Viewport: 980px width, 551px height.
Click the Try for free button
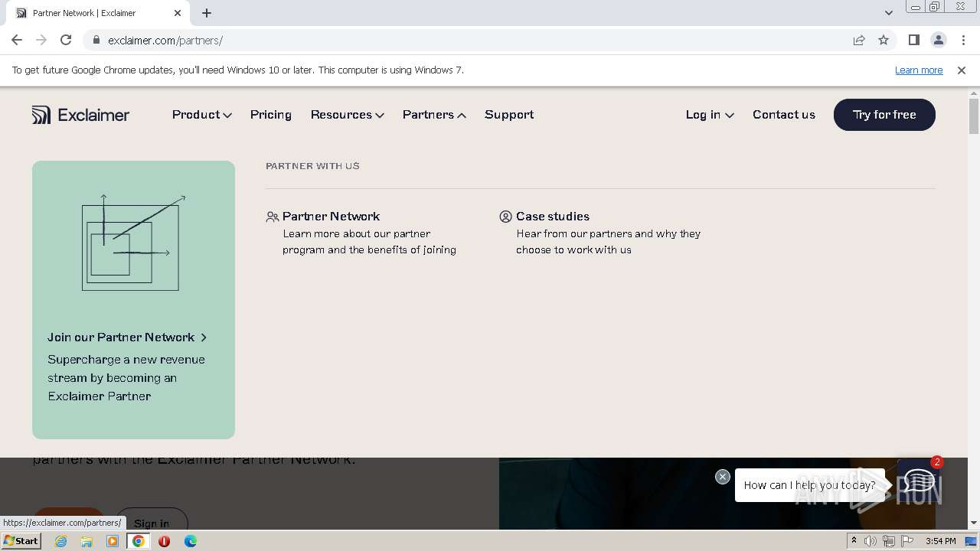coord(884,115)
